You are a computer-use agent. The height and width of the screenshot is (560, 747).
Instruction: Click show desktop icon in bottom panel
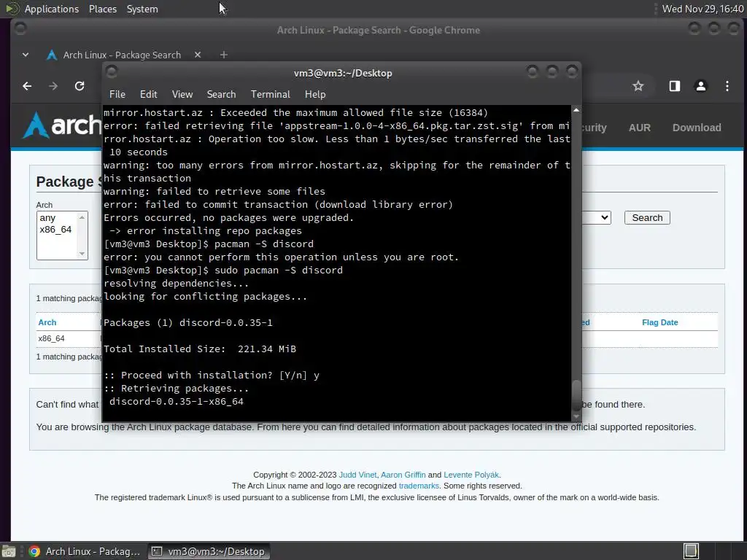coord(9,551)
